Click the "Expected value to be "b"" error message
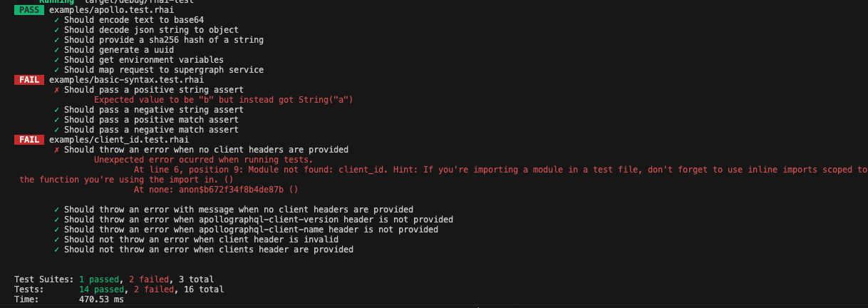Viewport: 868px width, 308px height. [x=223, y=100]
